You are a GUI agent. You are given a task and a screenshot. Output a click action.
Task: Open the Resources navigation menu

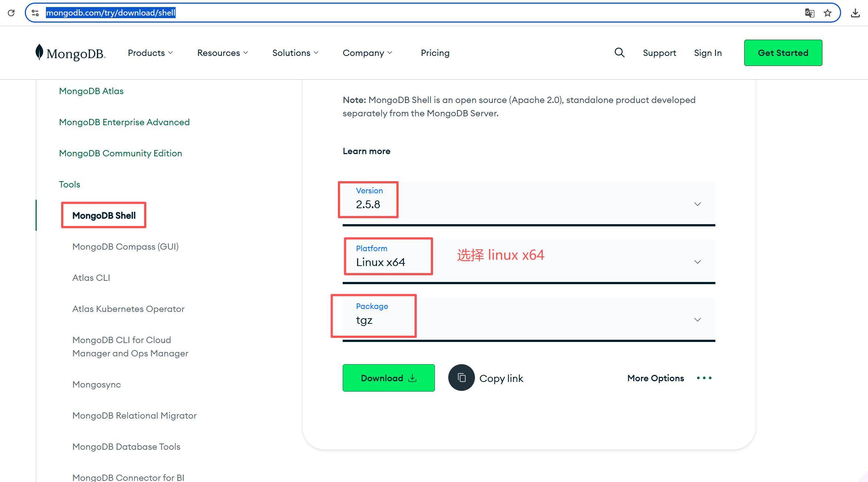coord(222,53)
